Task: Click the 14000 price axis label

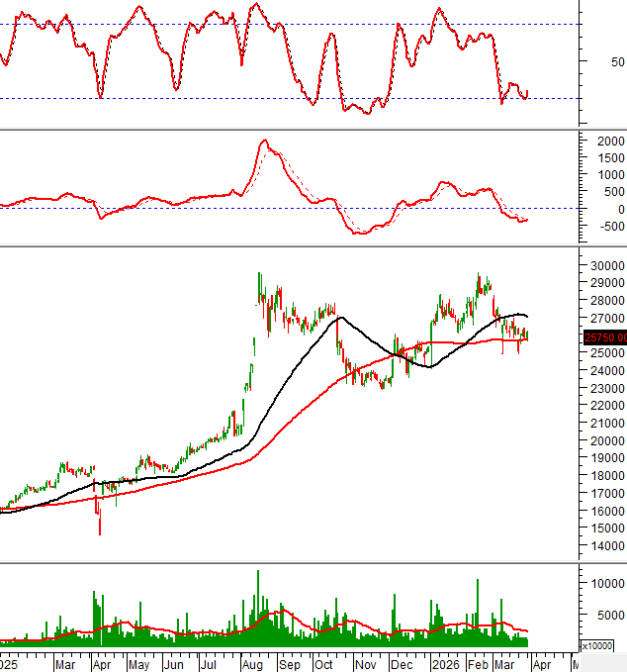Action: (x=602, y=546)
